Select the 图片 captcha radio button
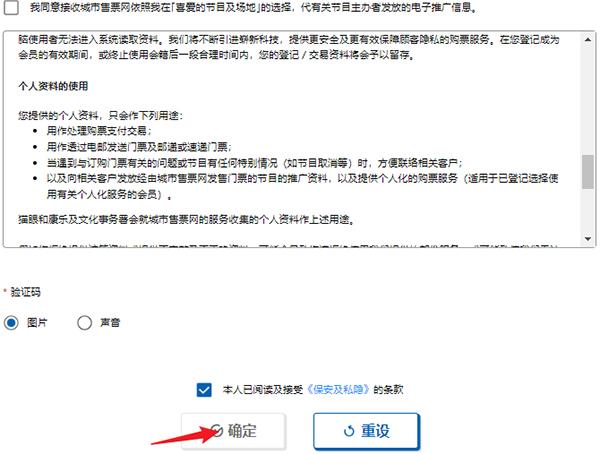 click(11, 323)
